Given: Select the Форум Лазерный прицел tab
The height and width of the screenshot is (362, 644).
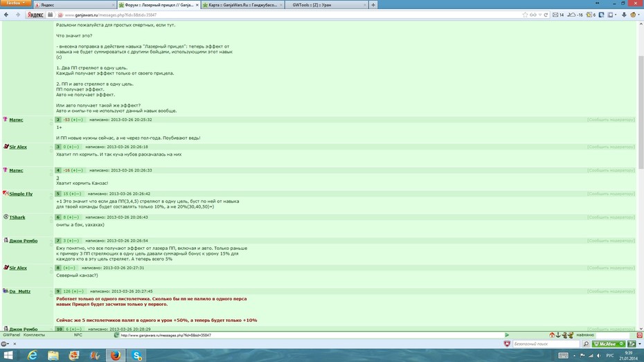Looking at the screenshot, I should tap(159, 5).
